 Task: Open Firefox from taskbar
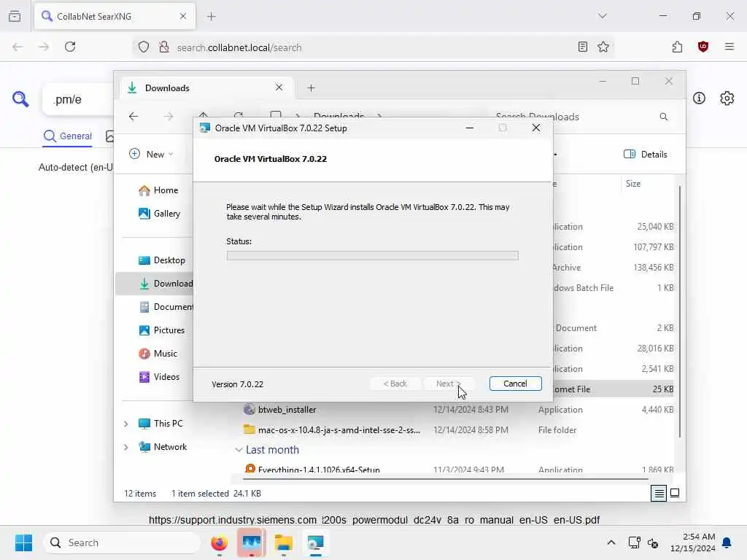tap(219, 542)
